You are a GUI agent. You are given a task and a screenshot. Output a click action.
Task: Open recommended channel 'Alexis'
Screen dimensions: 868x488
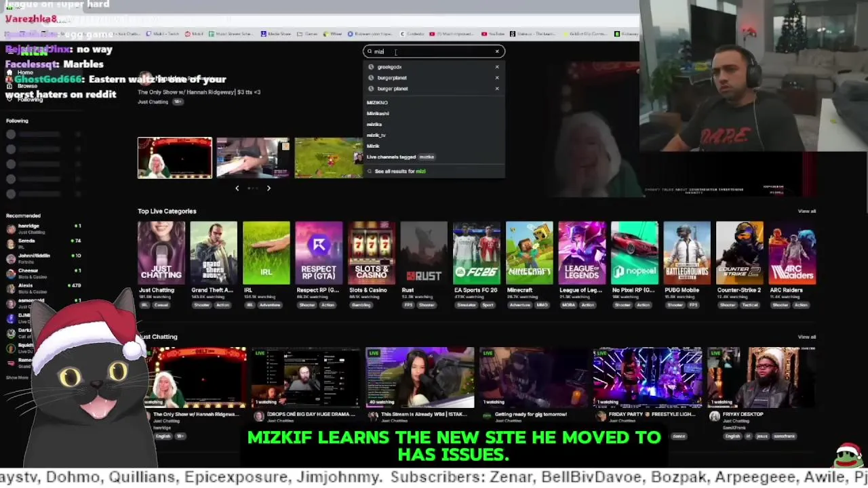[x=43, y=288]
